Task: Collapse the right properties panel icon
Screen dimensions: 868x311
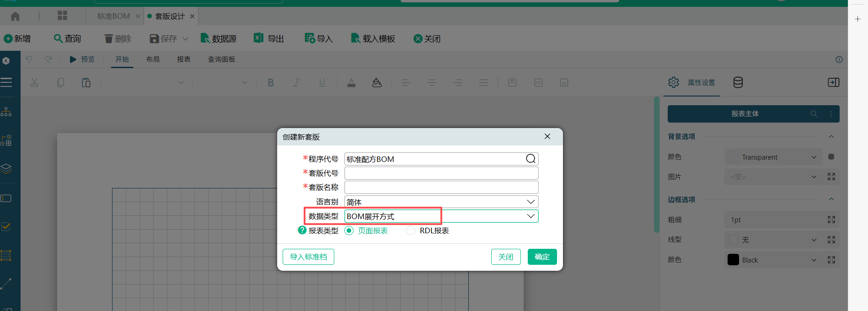Action: click(x=833, y=82)
